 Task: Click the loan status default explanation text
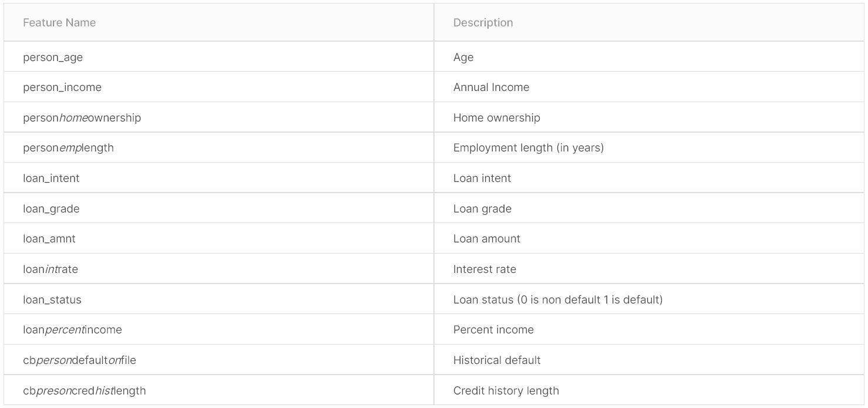tap(557, 300)
